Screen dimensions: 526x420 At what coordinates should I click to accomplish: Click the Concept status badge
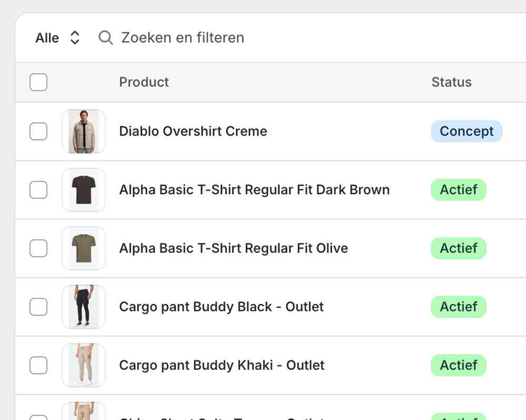(467, 131)
